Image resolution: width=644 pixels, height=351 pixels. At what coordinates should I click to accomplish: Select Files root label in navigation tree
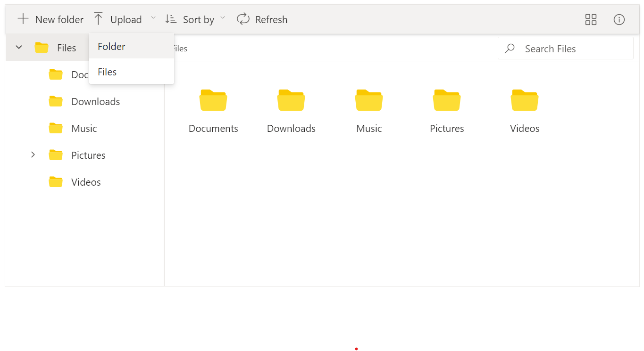(x=67, y=48)
